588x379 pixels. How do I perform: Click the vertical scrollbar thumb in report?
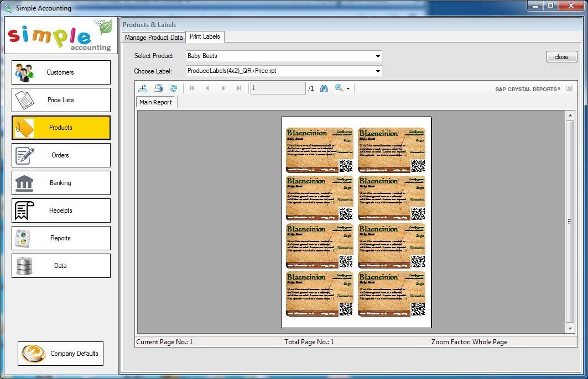570,222
